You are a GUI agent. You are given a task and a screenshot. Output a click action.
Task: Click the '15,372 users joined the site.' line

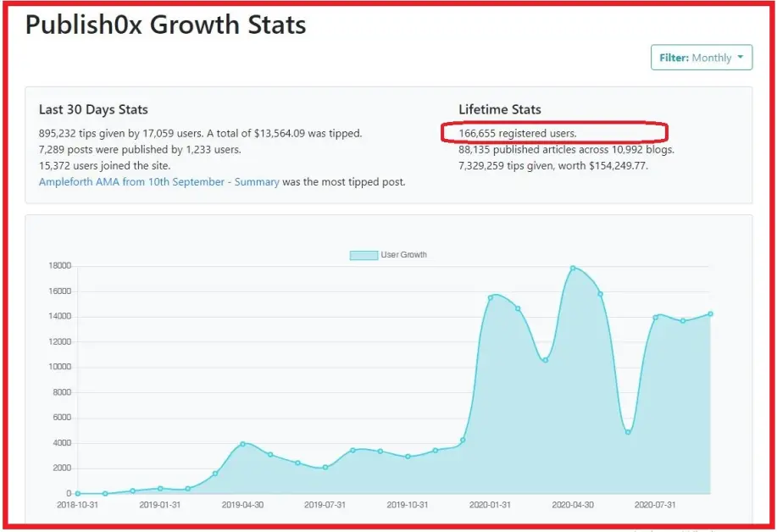[104, 166]
